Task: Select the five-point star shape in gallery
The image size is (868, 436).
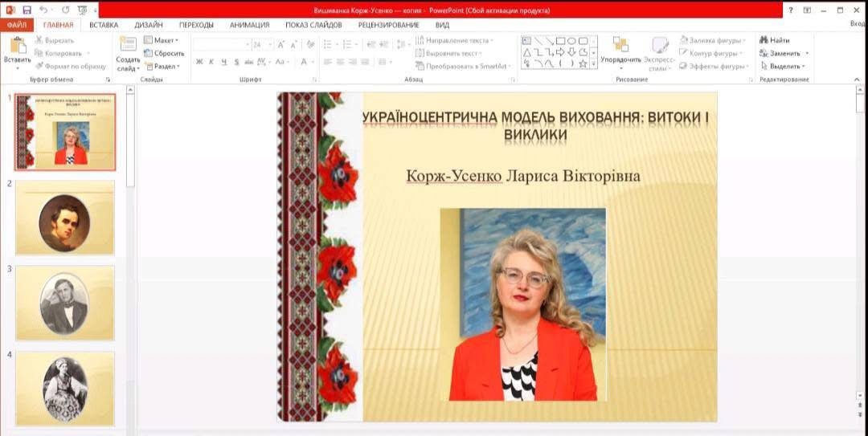Action: tap(583, 63)
